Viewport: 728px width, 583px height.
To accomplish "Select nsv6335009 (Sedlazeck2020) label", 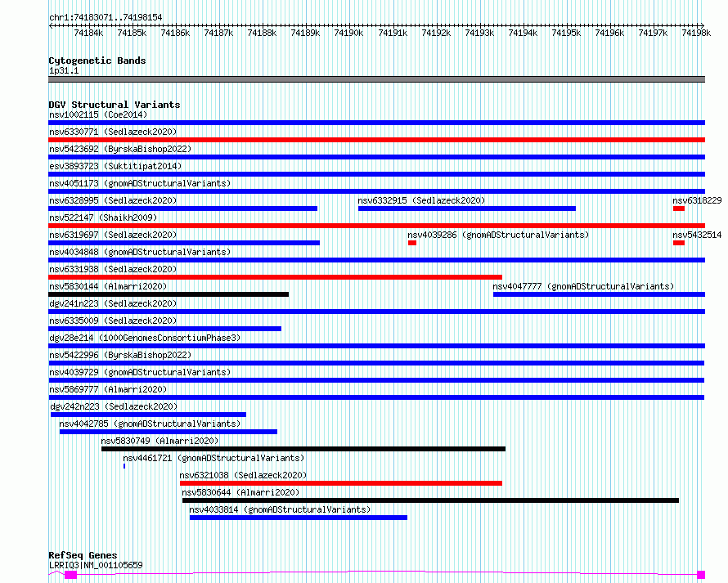I will [113, 321].
